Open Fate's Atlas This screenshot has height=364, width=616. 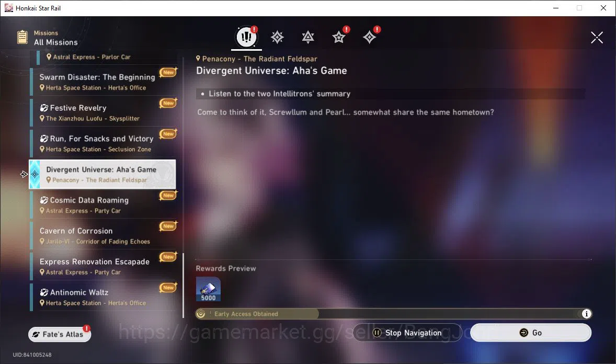[60, 335]
